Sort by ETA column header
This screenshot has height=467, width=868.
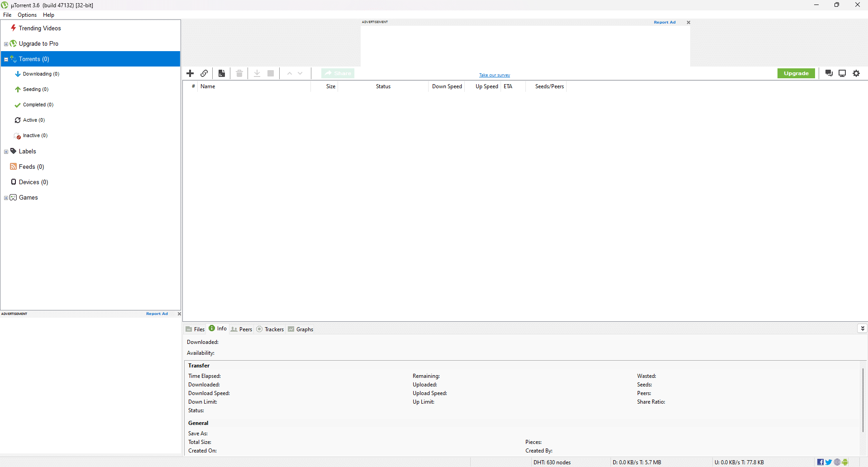[513, 86]
